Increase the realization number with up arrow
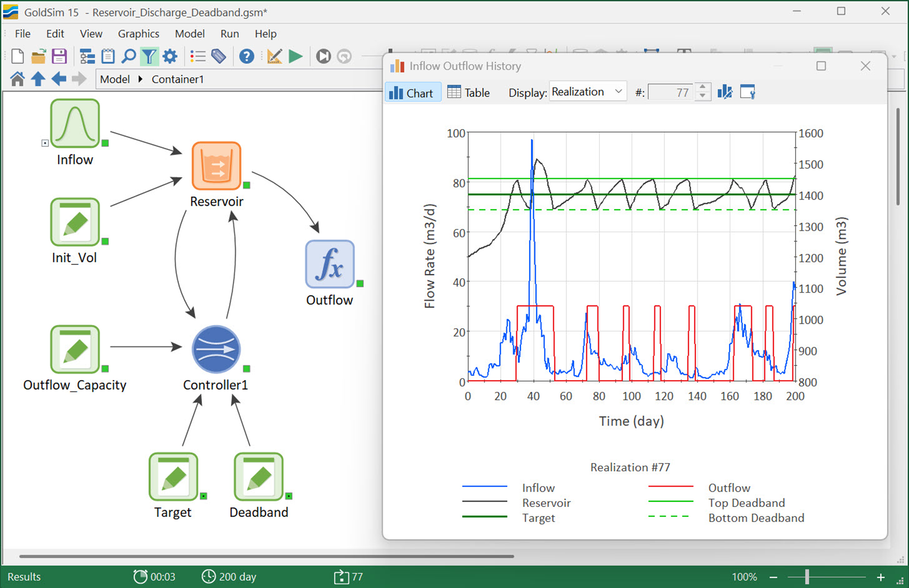 [703, 88]
